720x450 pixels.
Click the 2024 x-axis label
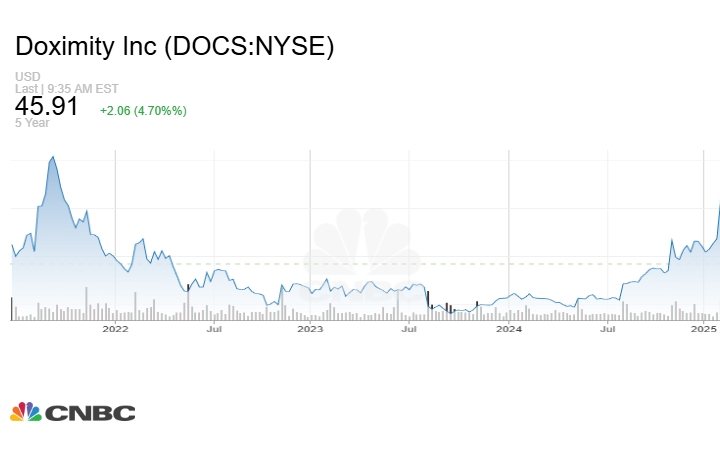point(509,329)
